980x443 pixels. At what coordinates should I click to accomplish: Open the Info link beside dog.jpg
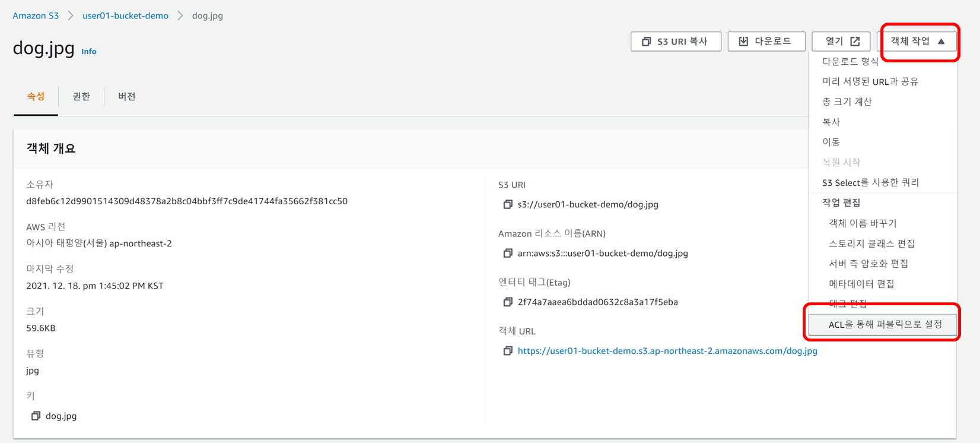point(89,52)
